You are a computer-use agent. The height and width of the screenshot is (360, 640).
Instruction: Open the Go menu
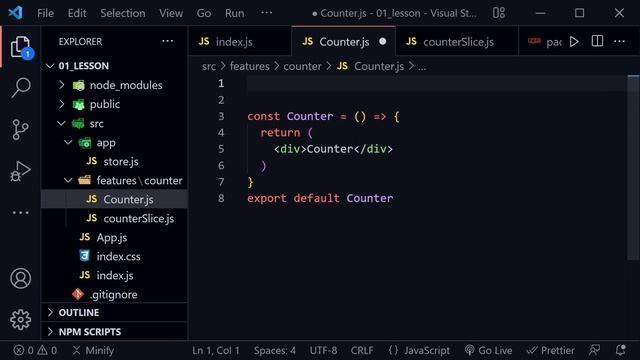click(204, 13)
